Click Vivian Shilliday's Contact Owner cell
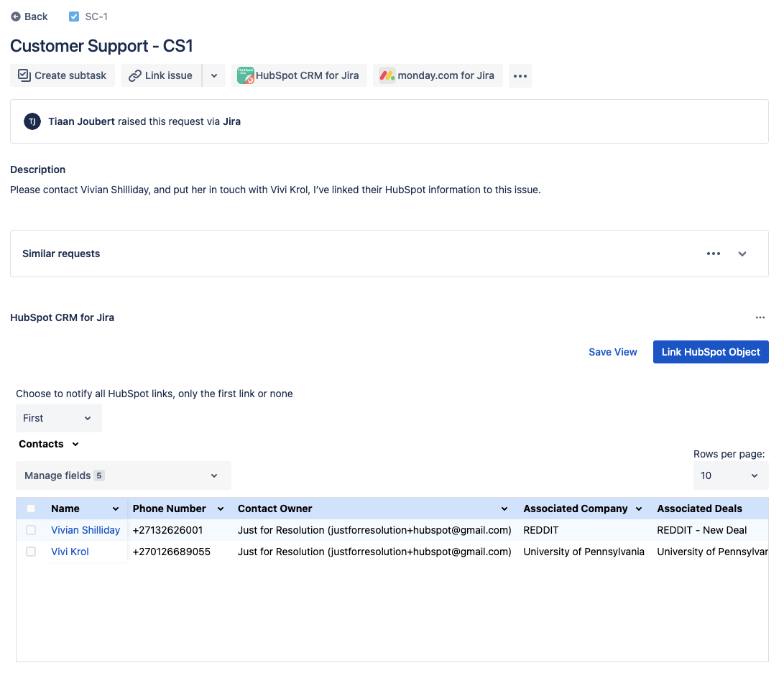Screen dimensions: 784x678 tap(374, 530)
